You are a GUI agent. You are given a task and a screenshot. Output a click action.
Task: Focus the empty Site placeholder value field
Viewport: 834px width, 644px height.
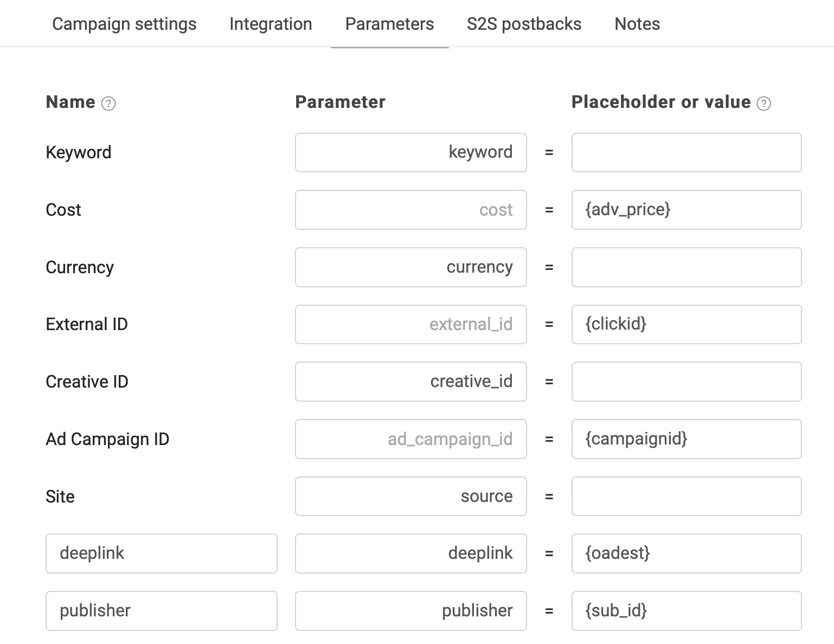pyautogui.click(x=687, y=496)
